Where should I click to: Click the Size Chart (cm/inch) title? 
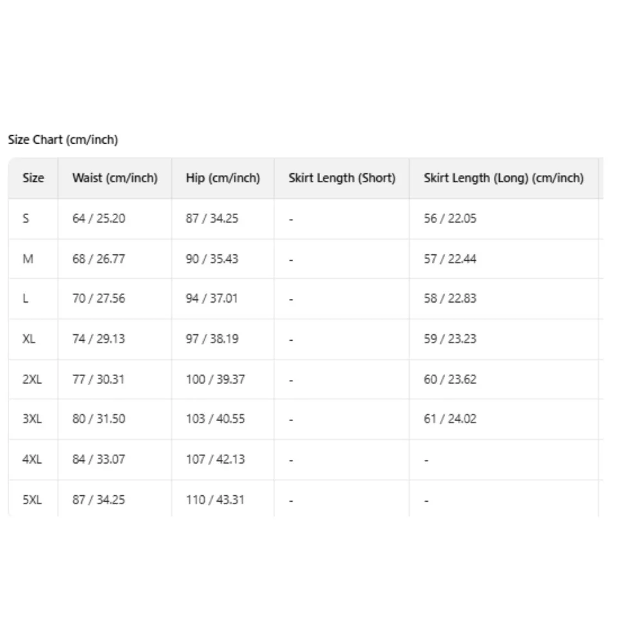[63, 140]
